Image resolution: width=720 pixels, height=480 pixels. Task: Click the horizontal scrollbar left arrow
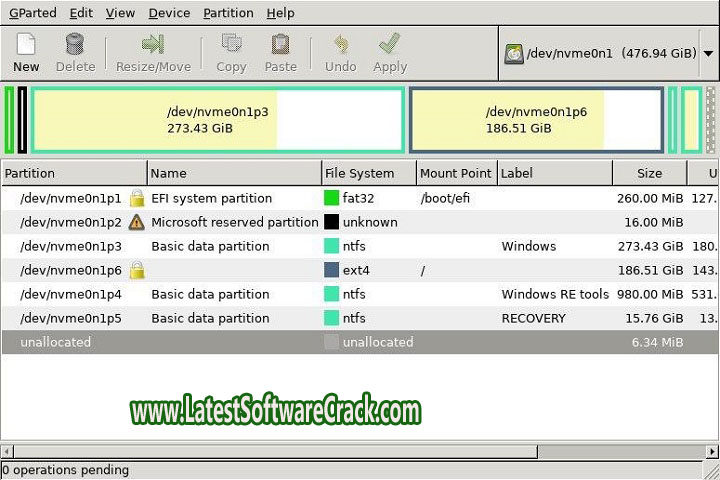tap(7, 451)
